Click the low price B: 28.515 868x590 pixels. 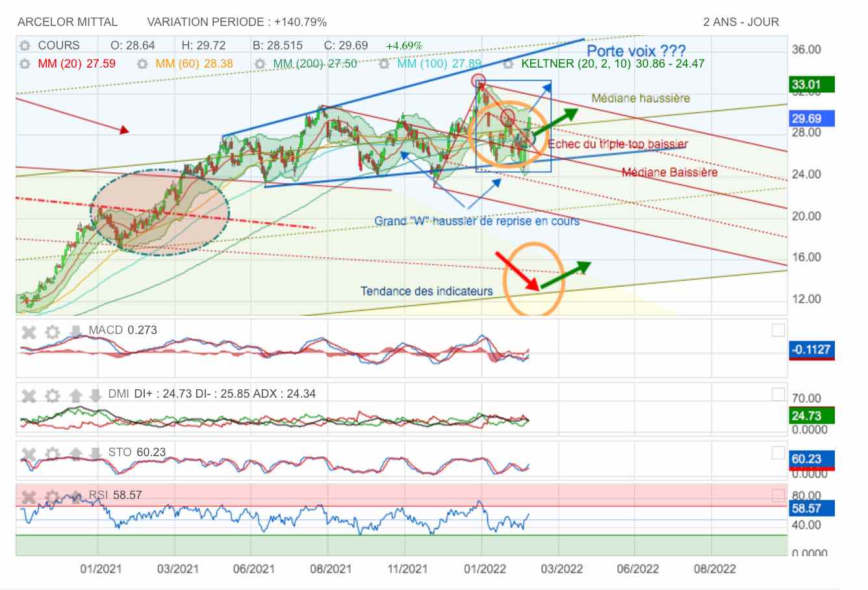click(277, 45)
